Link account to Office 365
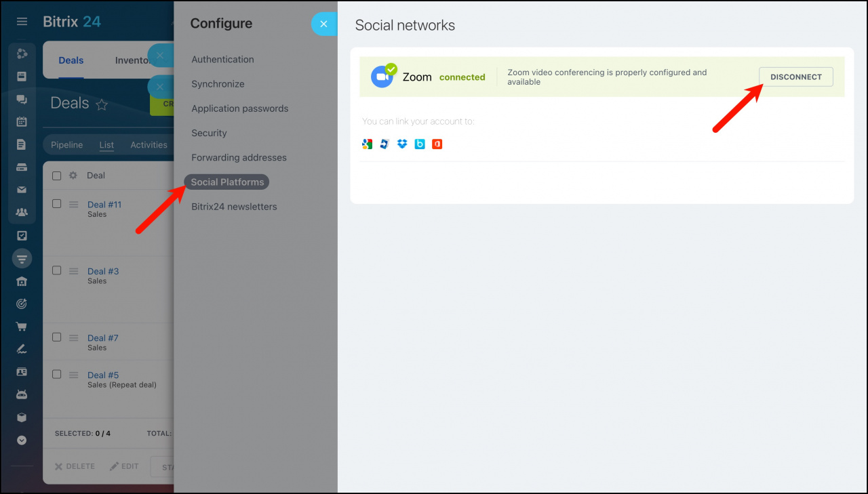The image size is (868, 494). pos(437,144)
